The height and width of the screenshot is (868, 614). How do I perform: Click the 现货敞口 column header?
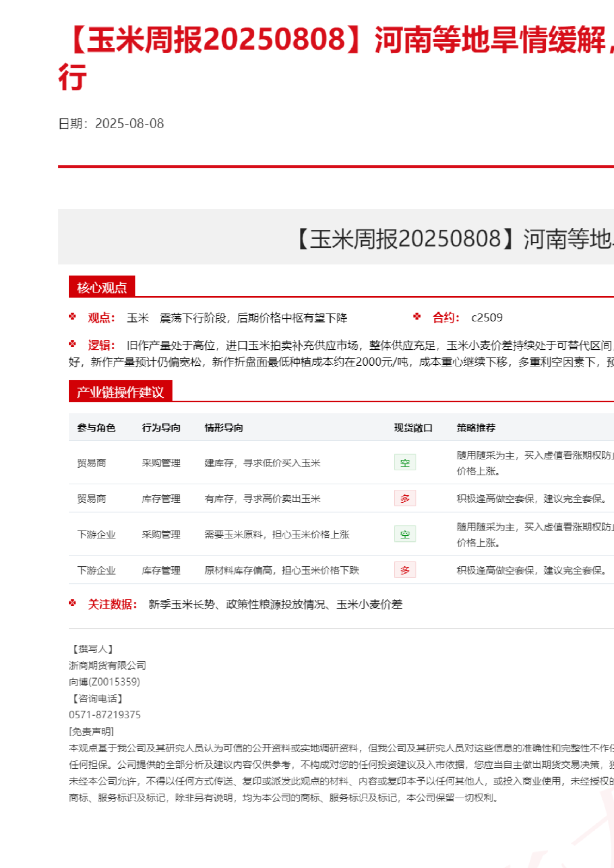[413, 427]
